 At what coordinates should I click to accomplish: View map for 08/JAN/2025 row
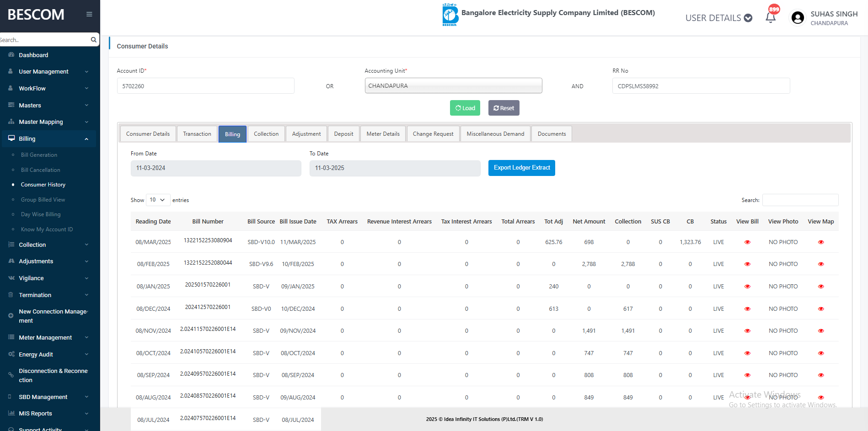(x=821, y=287)
